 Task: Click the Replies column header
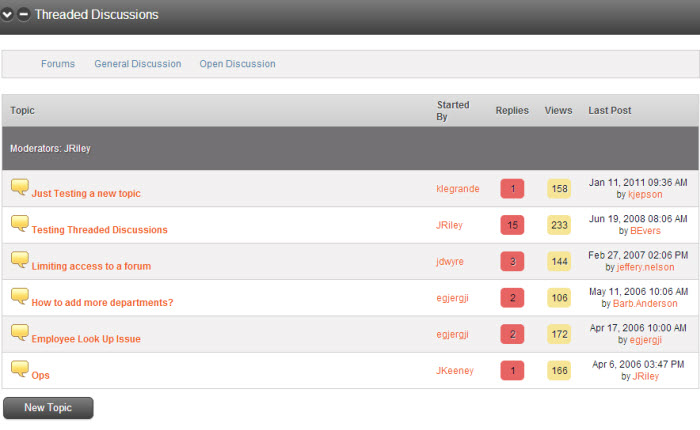click(512, 110)
